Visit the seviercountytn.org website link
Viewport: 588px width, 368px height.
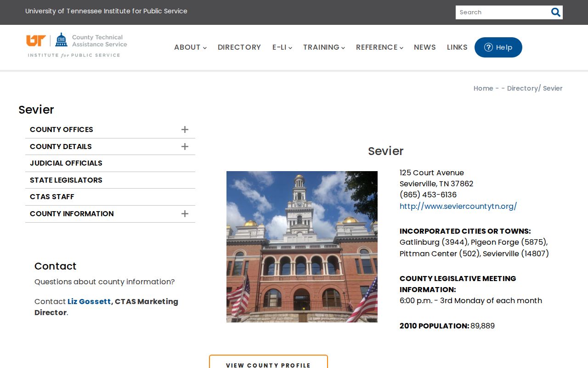tap(458, 206)
